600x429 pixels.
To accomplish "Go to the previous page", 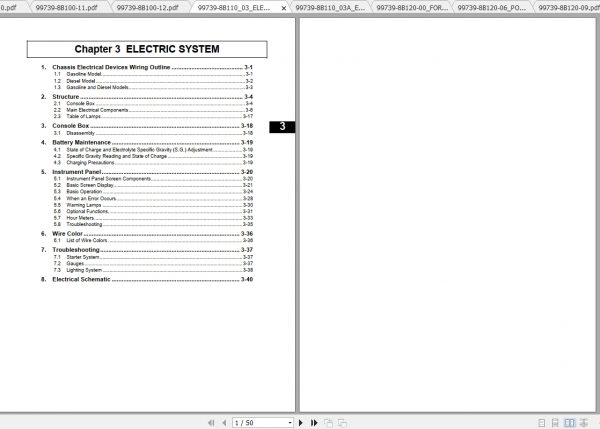I will tap(224, 423).
